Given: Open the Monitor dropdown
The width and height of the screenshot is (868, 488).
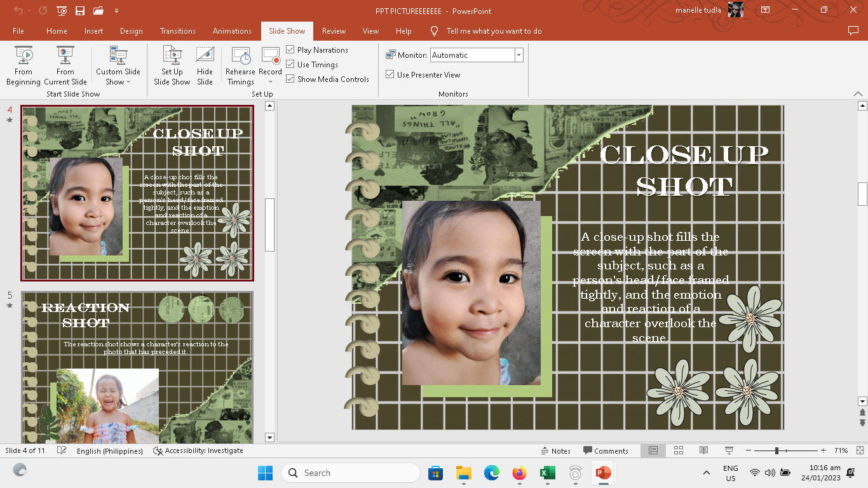Looking at the screenshot, I should (x=519, y=55).
